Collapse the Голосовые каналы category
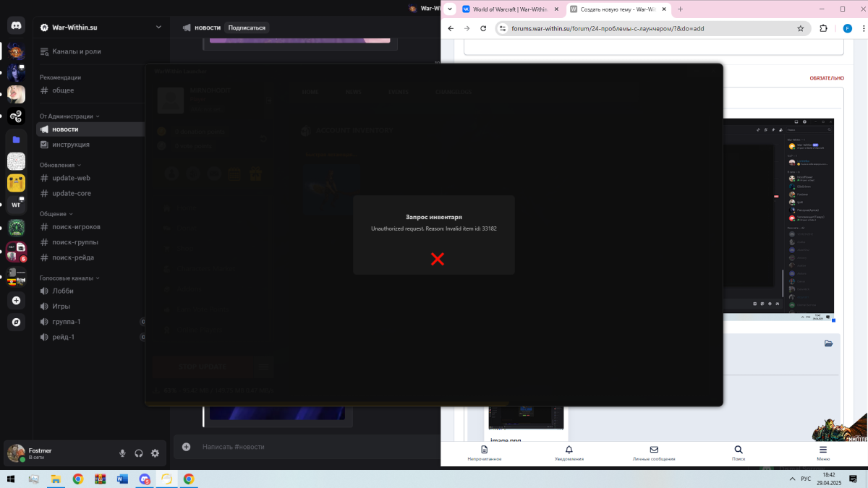 [69, 278]
